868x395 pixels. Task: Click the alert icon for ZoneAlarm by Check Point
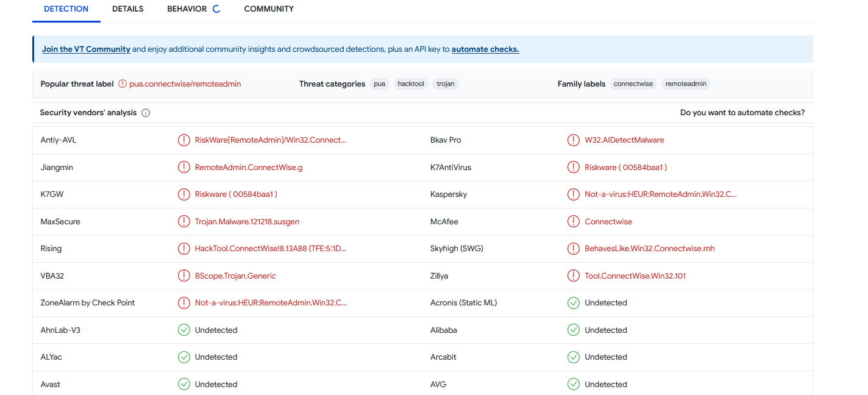[183, 303]
